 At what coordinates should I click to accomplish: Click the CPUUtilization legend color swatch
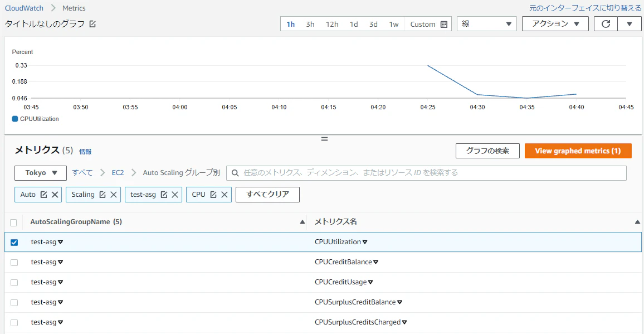[x=15, y=119]
